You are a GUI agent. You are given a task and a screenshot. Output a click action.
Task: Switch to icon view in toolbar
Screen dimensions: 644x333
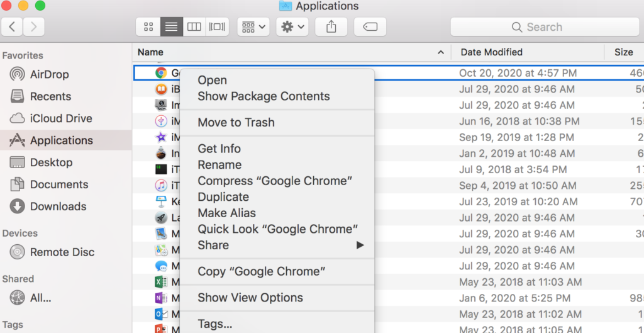tap(149, 27)
